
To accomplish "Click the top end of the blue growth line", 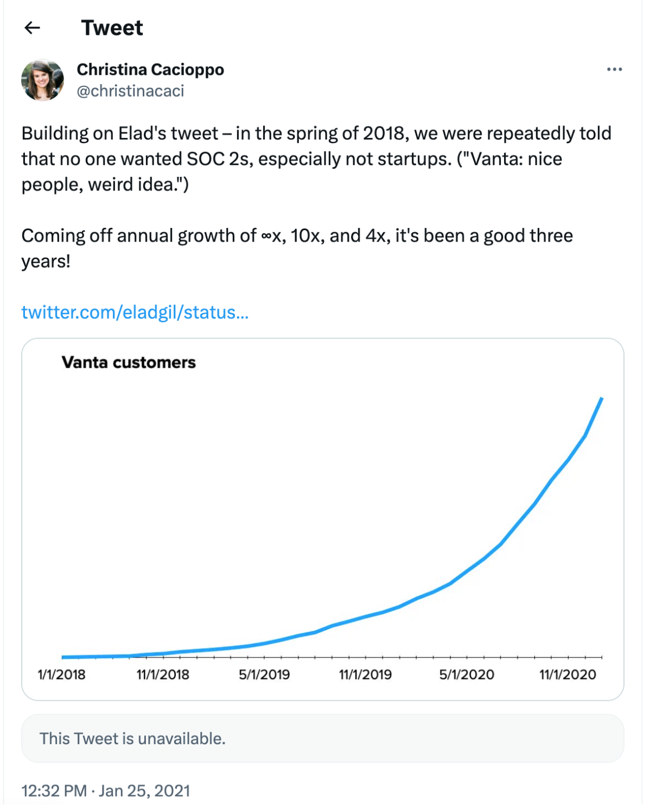I will pos(601,399).
